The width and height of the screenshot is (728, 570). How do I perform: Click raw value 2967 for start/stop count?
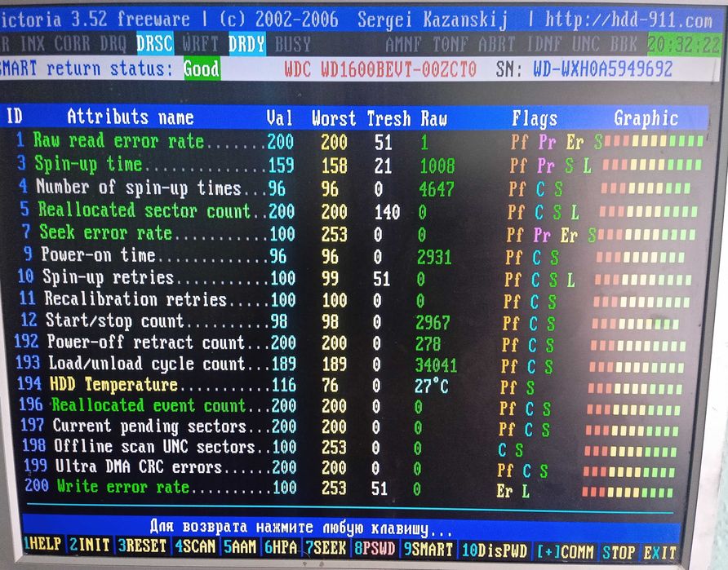[433, 323]
